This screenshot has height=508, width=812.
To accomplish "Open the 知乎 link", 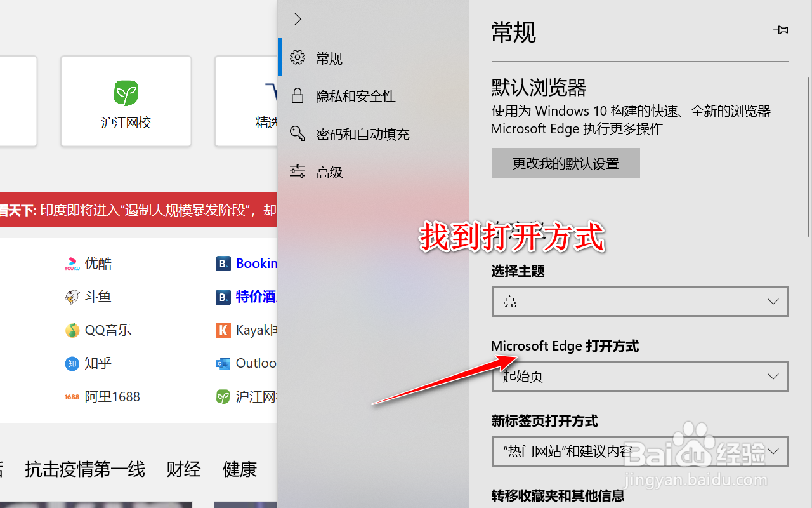I will [98, 363].
